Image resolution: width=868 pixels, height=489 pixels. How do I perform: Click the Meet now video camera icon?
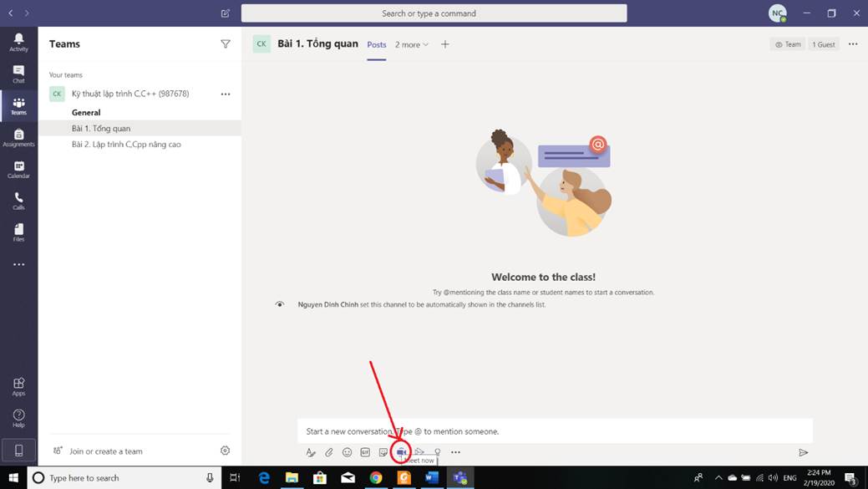pyautogui.click(x=401, y=452)
